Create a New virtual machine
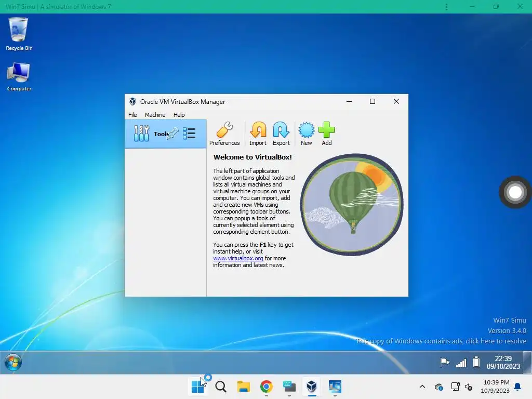532x399 pixels. 306,134
